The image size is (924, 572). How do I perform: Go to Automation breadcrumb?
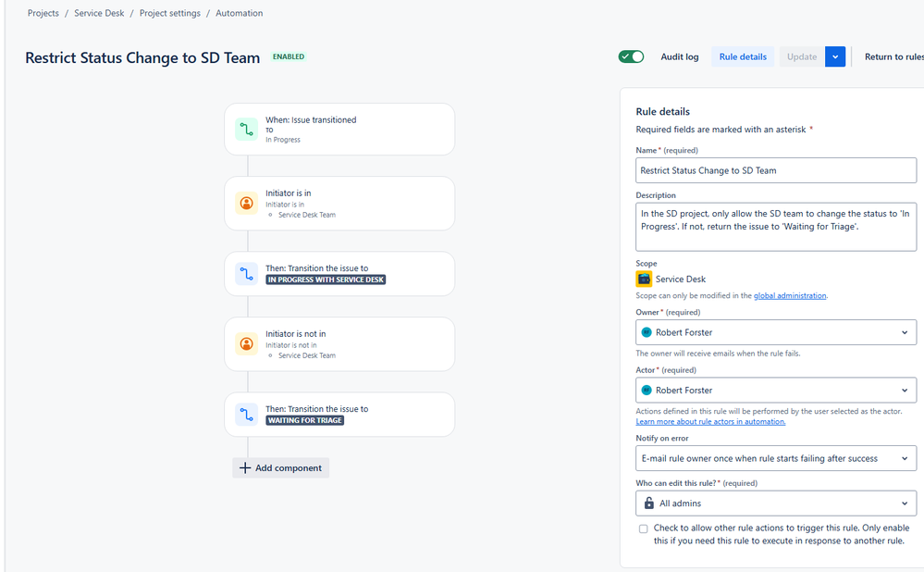tap(240, 13)
